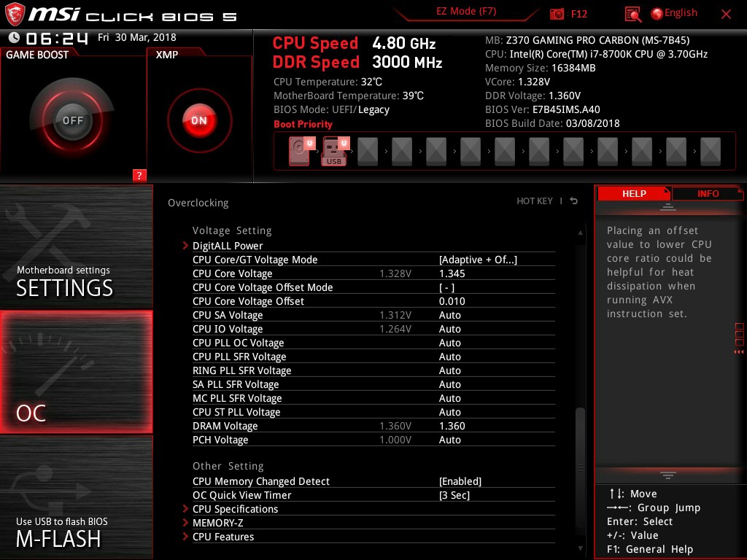Click the HOT KEY label

click(535, 201)
